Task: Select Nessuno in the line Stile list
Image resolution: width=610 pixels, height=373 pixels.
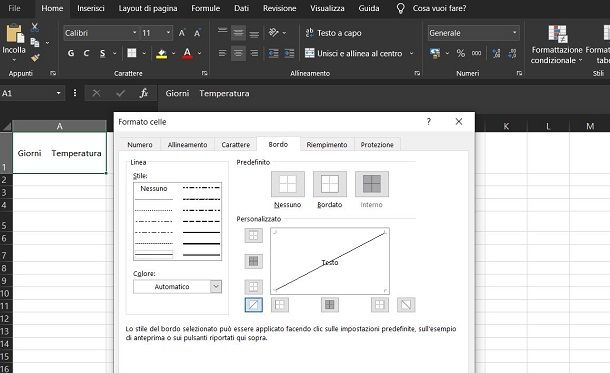Action: pyautogui.click(x=154, y=189)
